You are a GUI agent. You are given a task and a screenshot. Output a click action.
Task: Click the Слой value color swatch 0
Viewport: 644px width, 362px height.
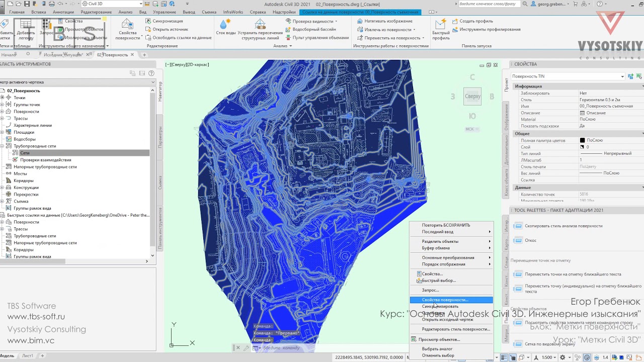point(582,147)
